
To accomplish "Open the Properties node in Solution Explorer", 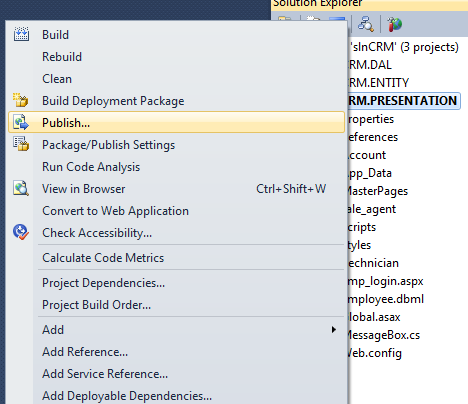I will point(371,119).
